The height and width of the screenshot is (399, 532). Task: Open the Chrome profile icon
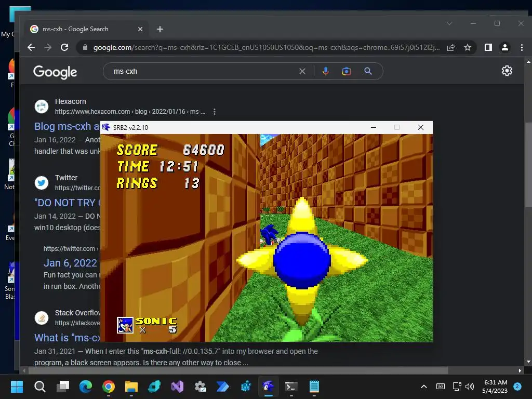(505, 47)
